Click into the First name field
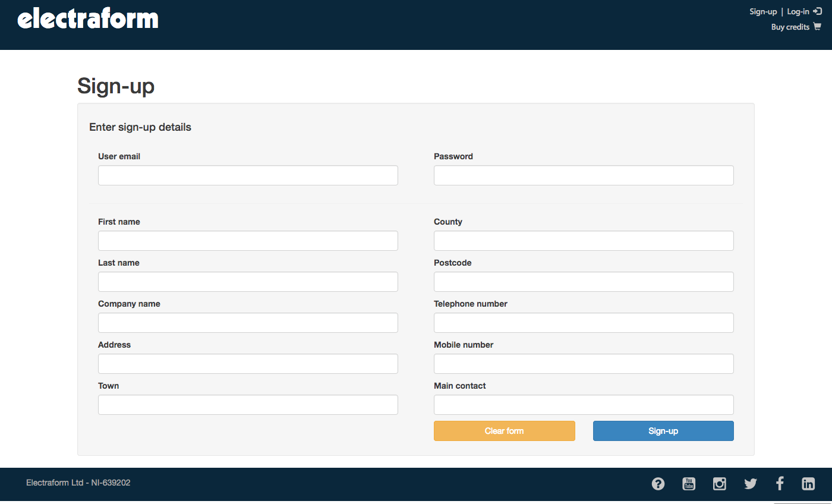Image resolution: width=832 pixels, height=504 pixels. tap(248, 241)
